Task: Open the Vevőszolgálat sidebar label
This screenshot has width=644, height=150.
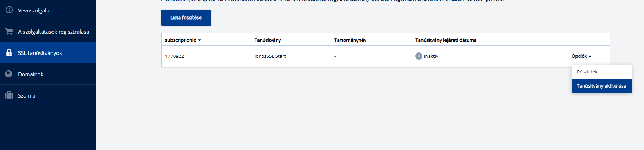Action: 34,11
